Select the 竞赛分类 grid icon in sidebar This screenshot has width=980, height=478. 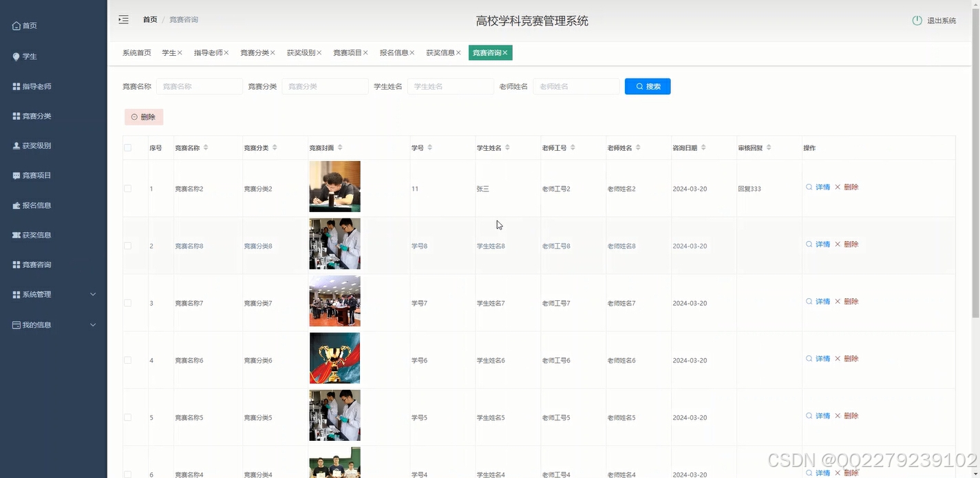[x=15, y=115]
